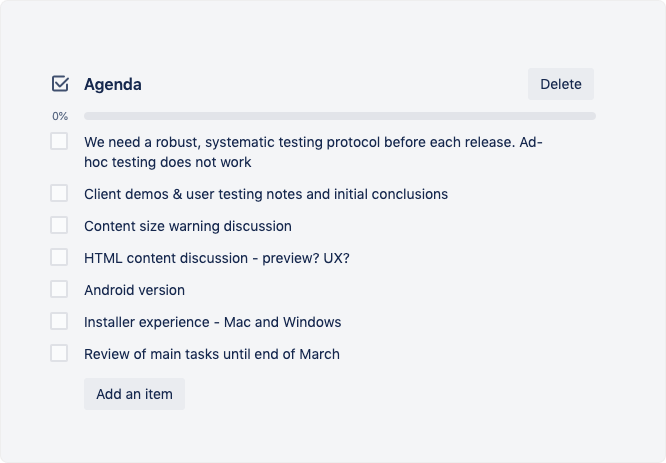Click the Agenda checklist title
Screen dimensions: 666x463
tap(113, 85)
